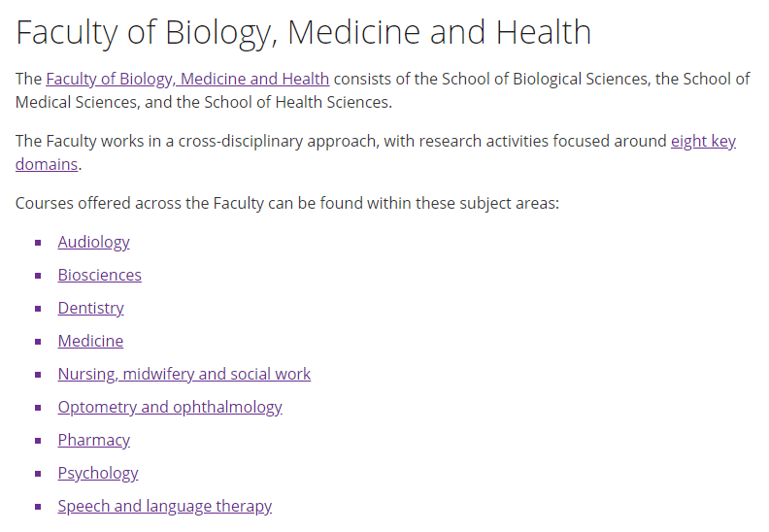Image resolution: width=769 pixels, height=532 pixels.
Task: Click the page heading 'Faculty of Biology, Medicine and Health'
Action: click(x=304, y=32)
